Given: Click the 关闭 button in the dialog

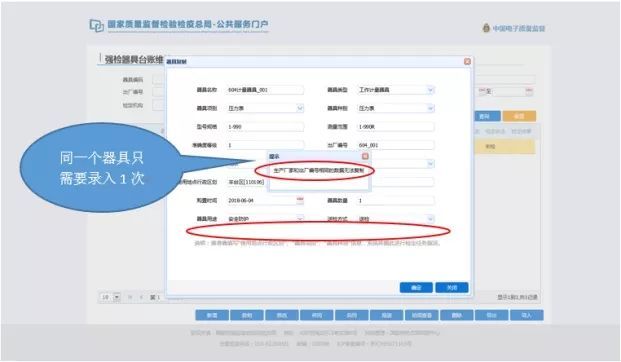Looking at the screenshot, I should coord(452,288).
